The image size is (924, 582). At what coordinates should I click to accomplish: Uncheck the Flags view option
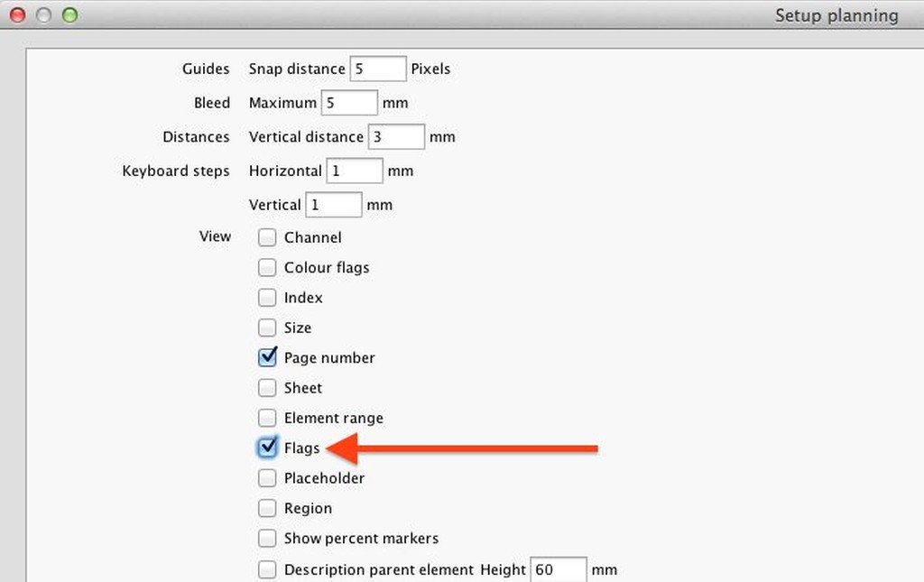point(267,448)
